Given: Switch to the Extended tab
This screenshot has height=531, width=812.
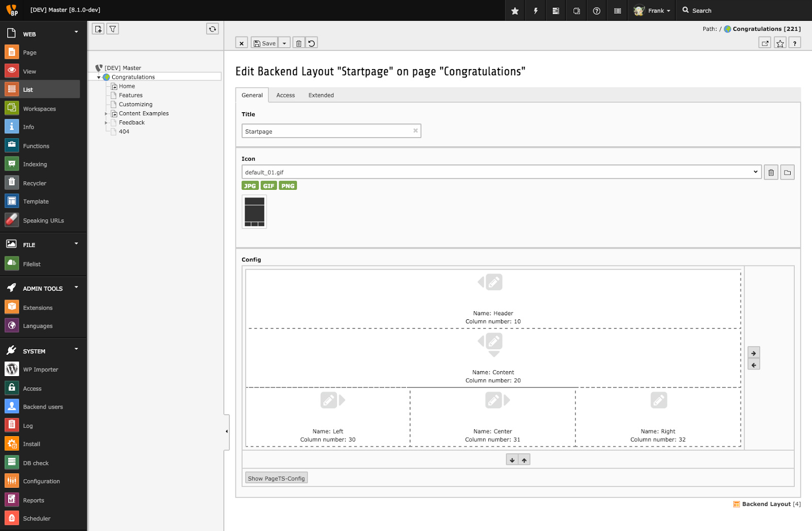Looking at the screenshot, I should click(321, 95).
